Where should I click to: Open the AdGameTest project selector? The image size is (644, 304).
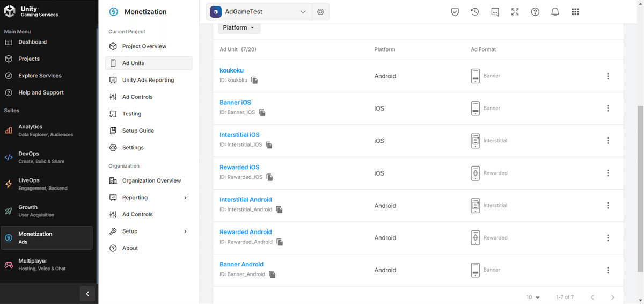tap(259, 12)
